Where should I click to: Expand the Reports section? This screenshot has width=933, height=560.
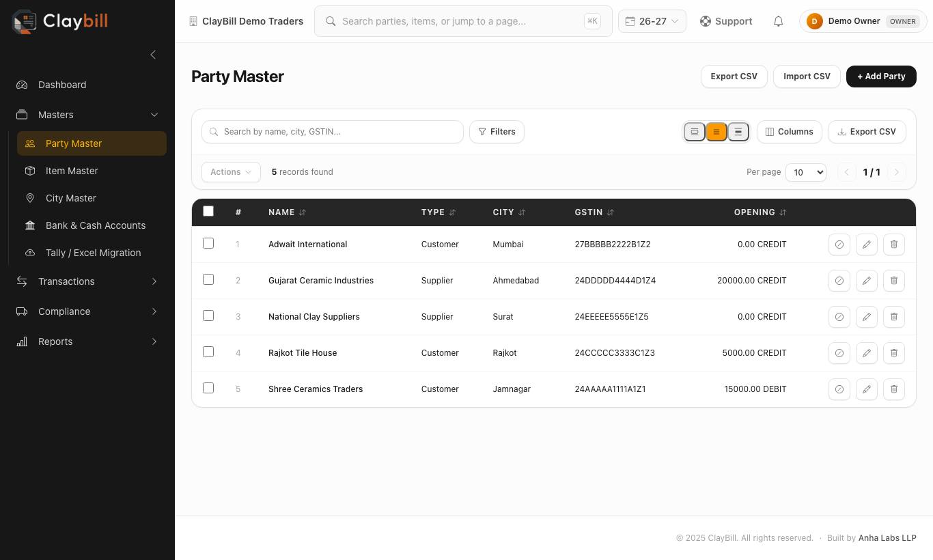[87, 341]
